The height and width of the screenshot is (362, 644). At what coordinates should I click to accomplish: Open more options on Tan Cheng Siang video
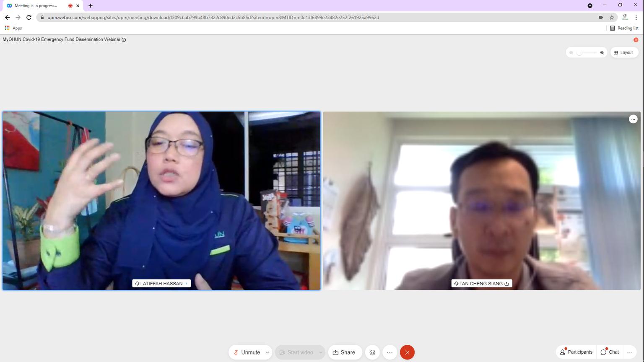(633, 119)
